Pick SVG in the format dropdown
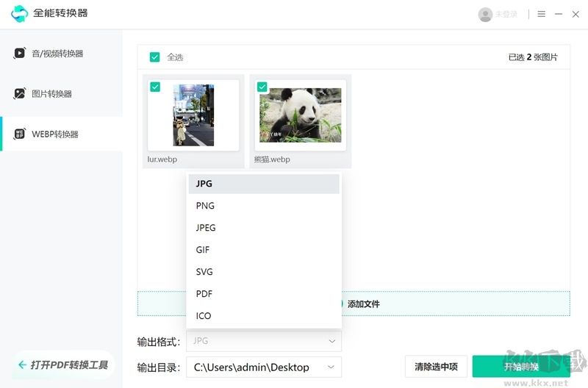This screenshot has width=588, height=388. pos(264,272)
